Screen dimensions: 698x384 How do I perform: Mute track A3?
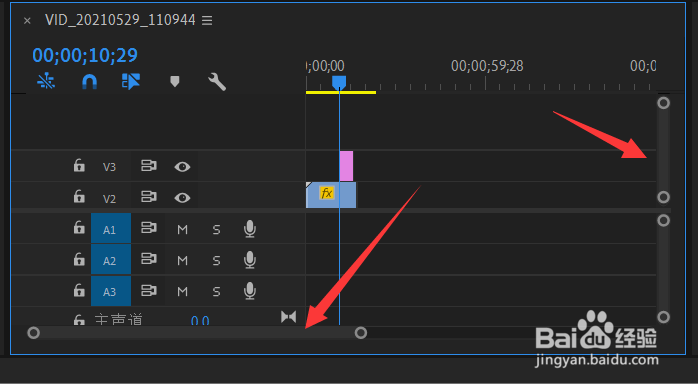click(183, 292)
